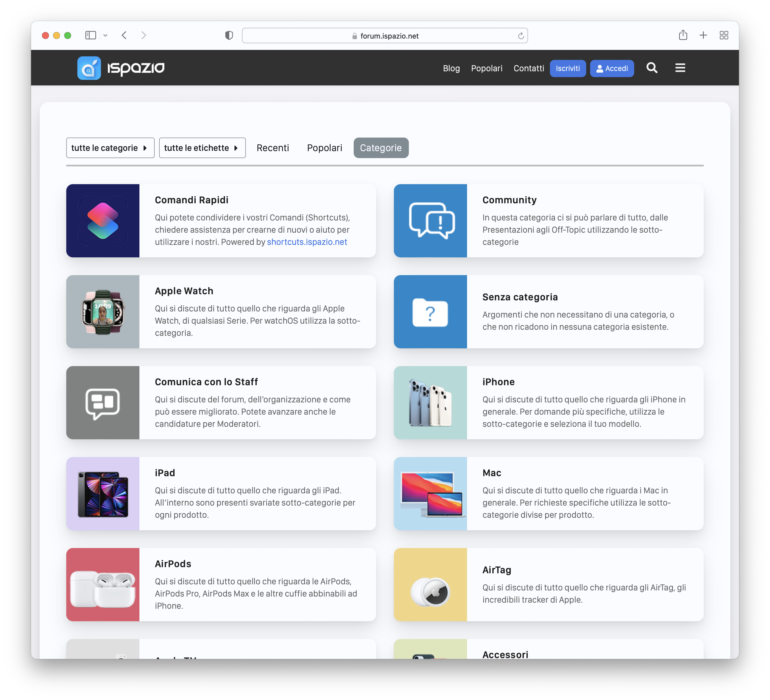Click the privacy shield icon
770x700 pixels.
point(229,35)
